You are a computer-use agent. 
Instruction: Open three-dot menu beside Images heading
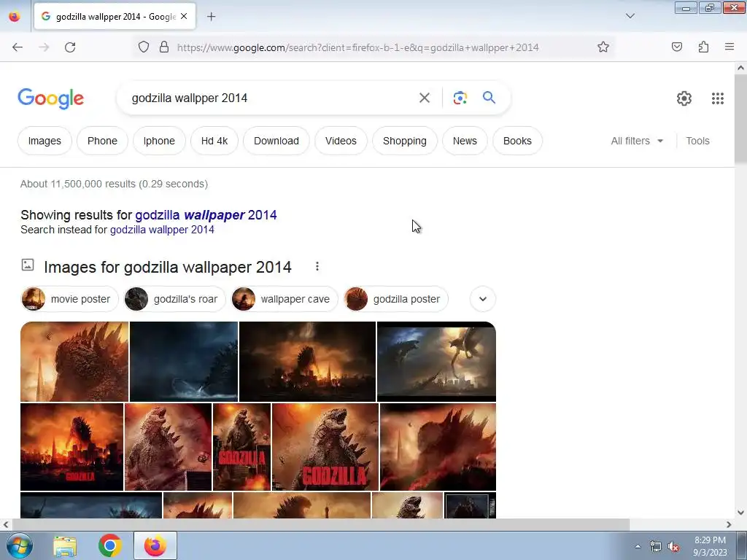(317, 267)
